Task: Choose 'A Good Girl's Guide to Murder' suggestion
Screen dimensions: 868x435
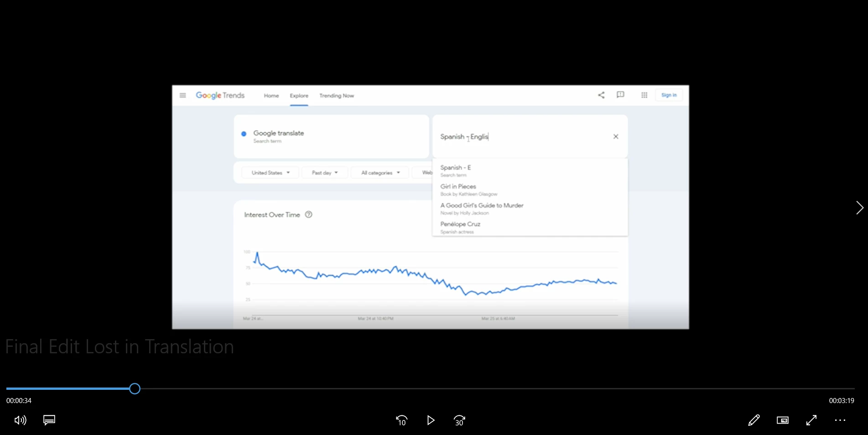Action: [x=530, y=209]
